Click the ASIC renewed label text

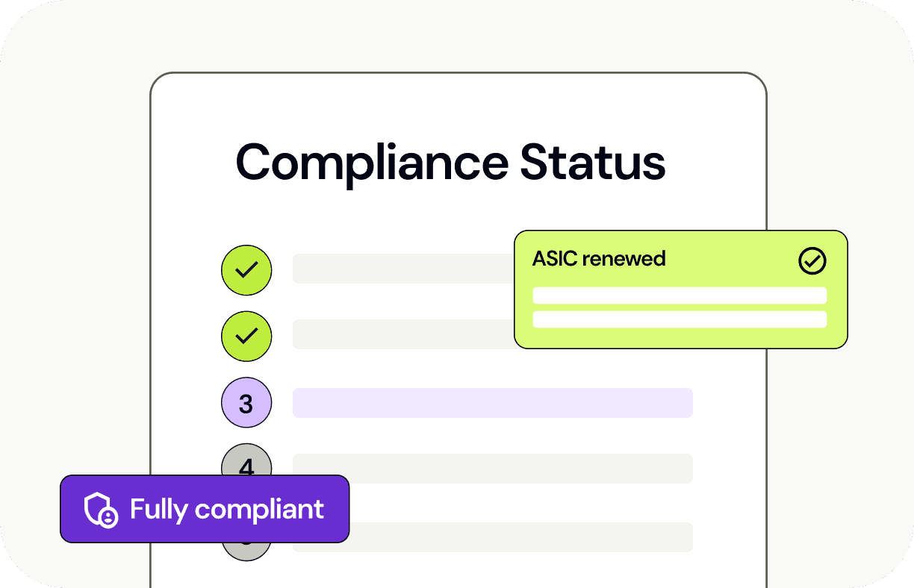point(599,259)
